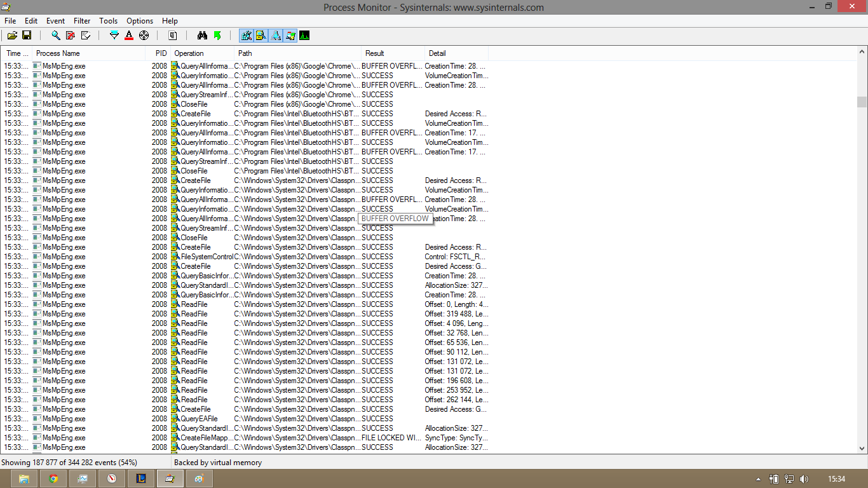
Task: Open the red compass taskbar app
Action: click(112, 478)
